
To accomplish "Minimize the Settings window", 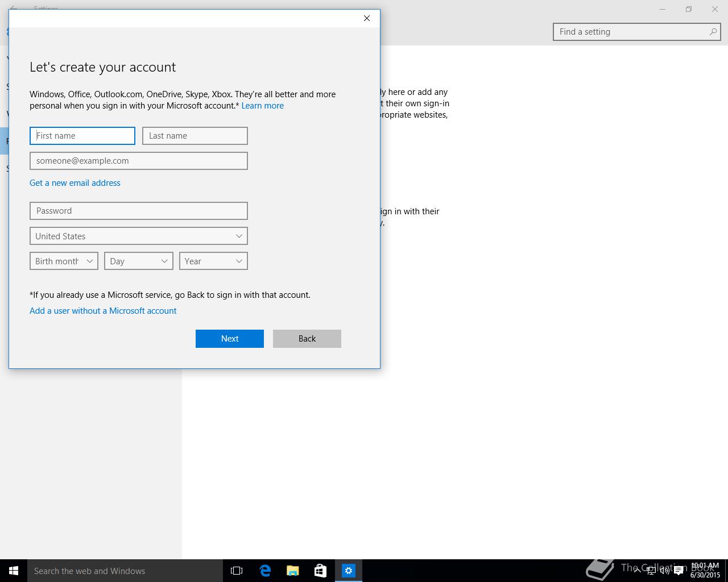I will (663, 9).
